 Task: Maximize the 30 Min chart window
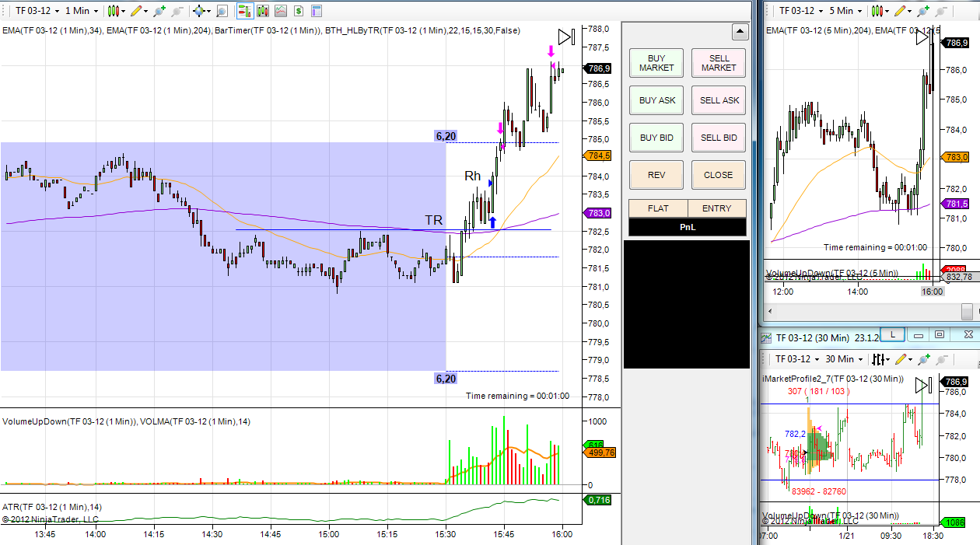pos(940,335)
